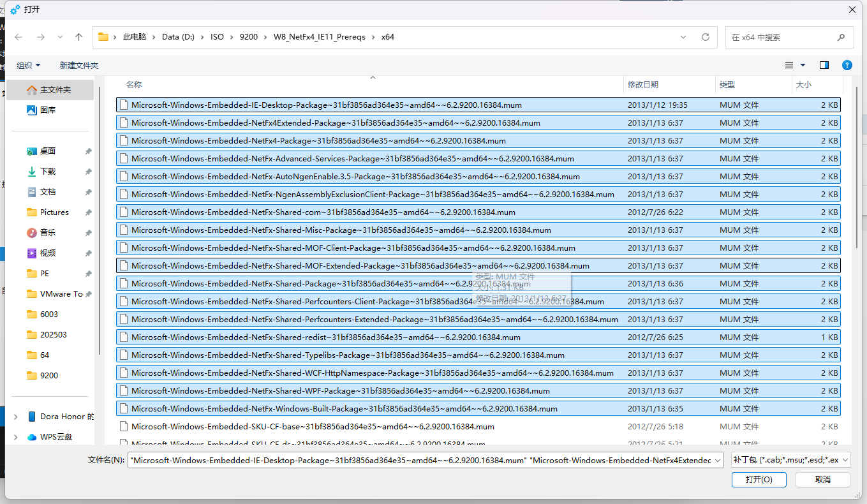Select the NetFx-Windows-Built-Package mum file

click(478, 408)
